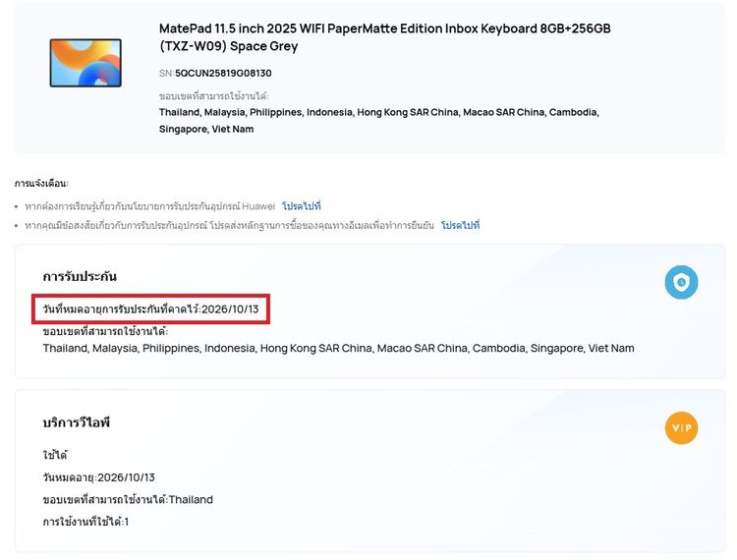Click the VIP expiry date line วันหมดอายุ:2026/10/13

click(x=98, y=477)
